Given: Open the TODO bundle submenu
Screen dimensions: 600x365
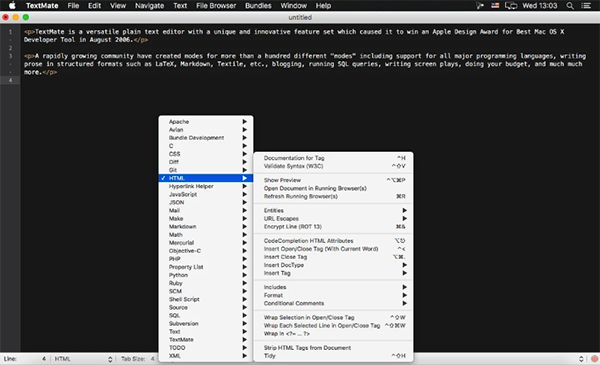Looking at the screenshot, I should click(x=206, y=348).
